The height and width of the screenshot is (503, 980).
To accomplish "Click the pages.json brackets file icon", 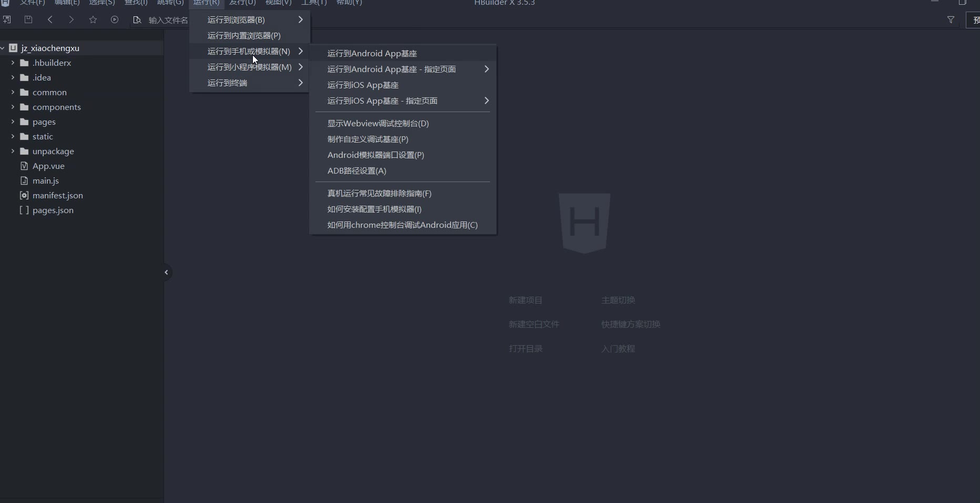I will [x=24, y=210].
